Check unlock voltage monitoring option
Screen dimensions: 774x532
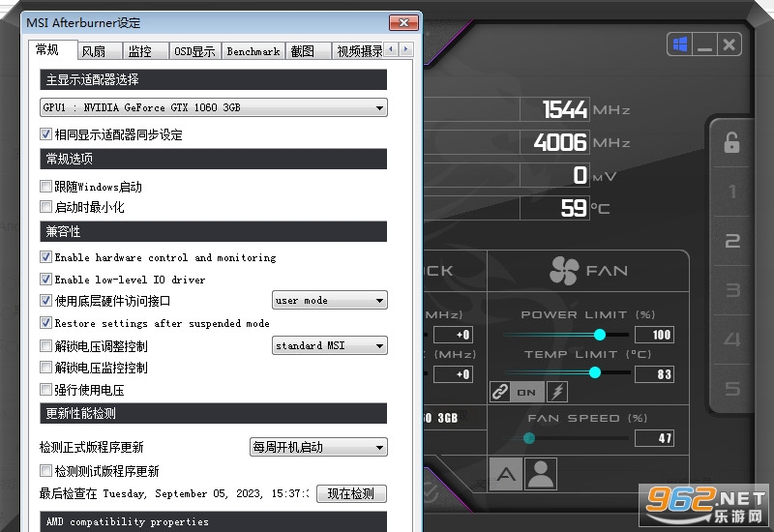[x=45, y=368]
